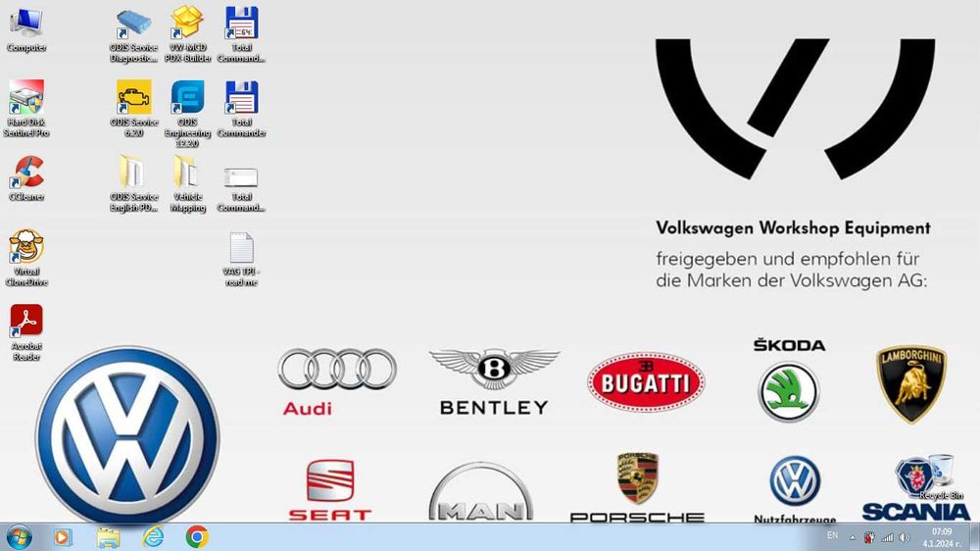The width and height of the screenshot is (980, 551).
Task: Select VW-MCD PDX-Builder box icon
Action: click(187, 35)
